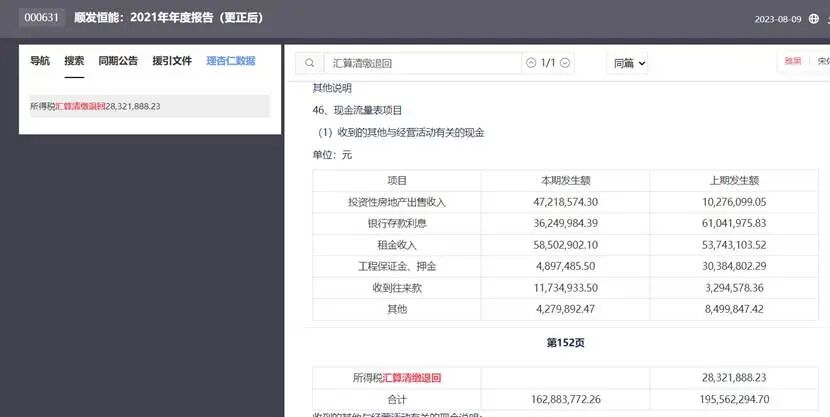Click the value 11,734,933.50
830x417 pixels.
point(565,288)
